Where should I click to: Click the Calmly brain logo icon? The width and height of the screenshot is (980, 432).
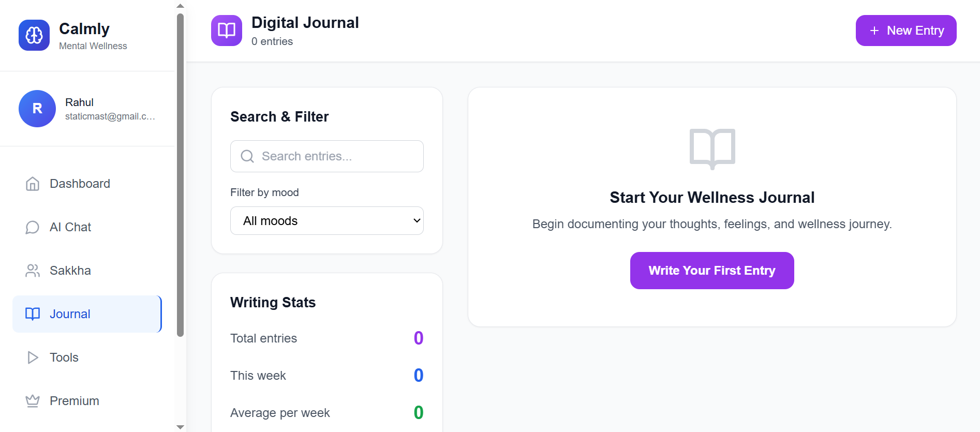[x=34, y=35]
